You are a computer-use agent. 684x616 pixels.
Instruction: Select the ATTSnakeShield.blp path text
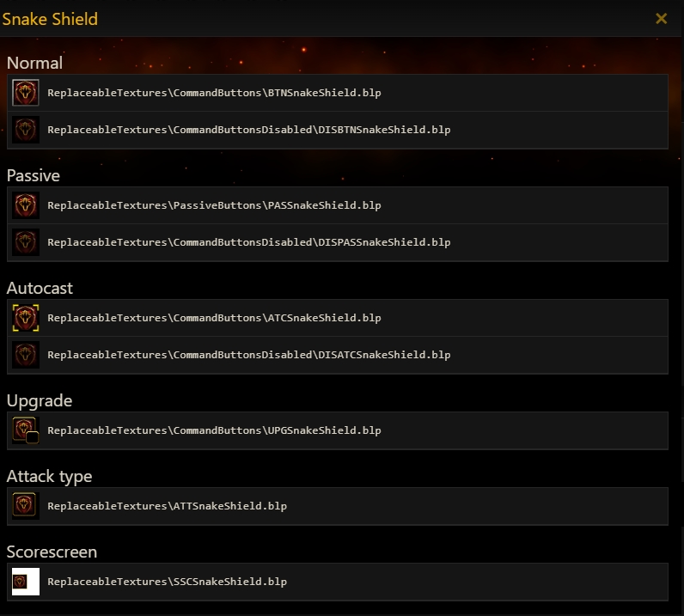click(x=167, y=507)
